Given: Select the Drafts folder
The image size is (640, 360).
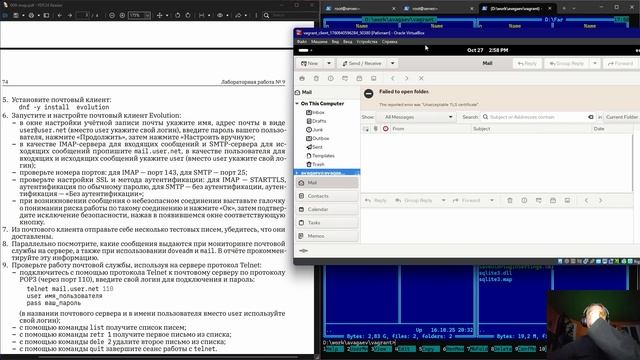Looking at the screenshot, I should (x=316, y=121).
